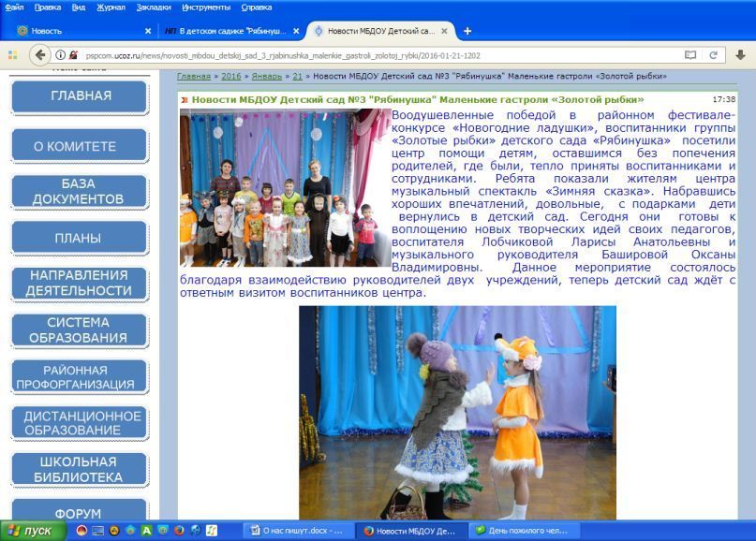
Task: Open 'СИСТЕМА ОБРАЗОВАНИЯ' sidebar button
Action: [x=79, y=330]
